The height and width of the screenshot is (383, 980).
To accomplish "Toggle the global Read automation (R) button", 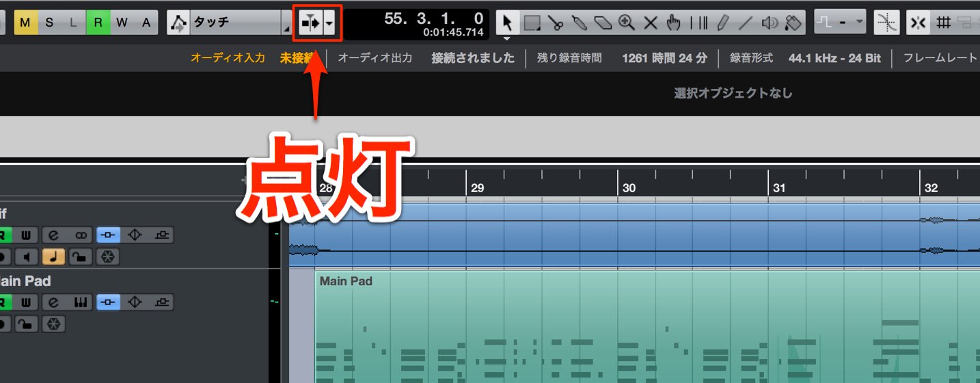I will (98, 23).
